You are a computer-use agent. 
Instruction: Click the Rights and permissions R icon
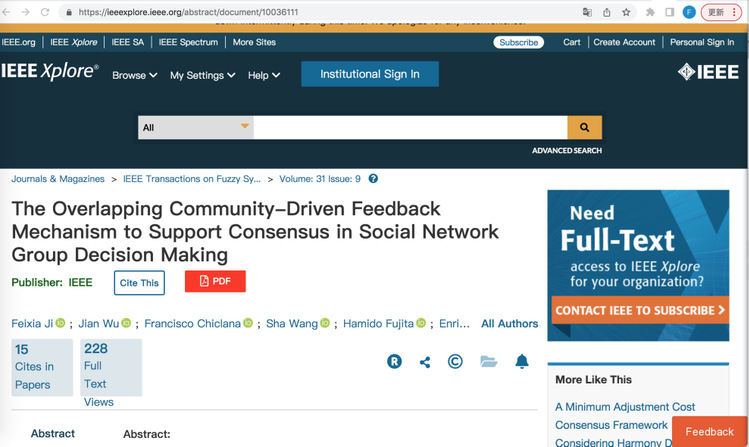pyautogui.click(x=394, y=362)
